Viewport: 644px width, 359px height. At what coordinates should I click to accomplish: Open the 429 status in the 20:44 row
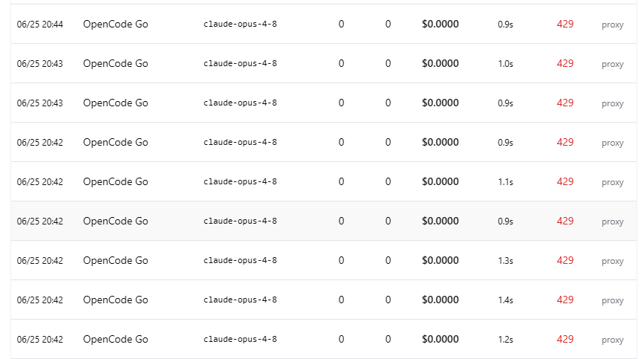click(x=565, y=25)
